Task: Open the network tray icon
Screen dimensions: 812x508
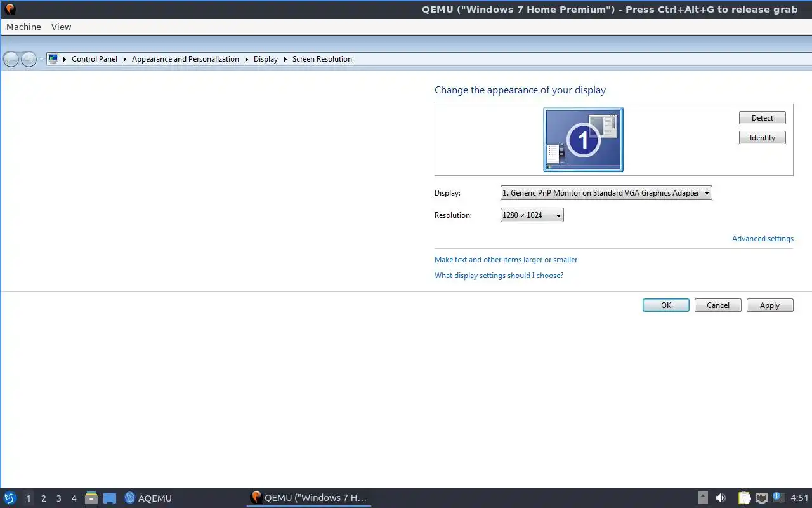Action: coord(761,498)
